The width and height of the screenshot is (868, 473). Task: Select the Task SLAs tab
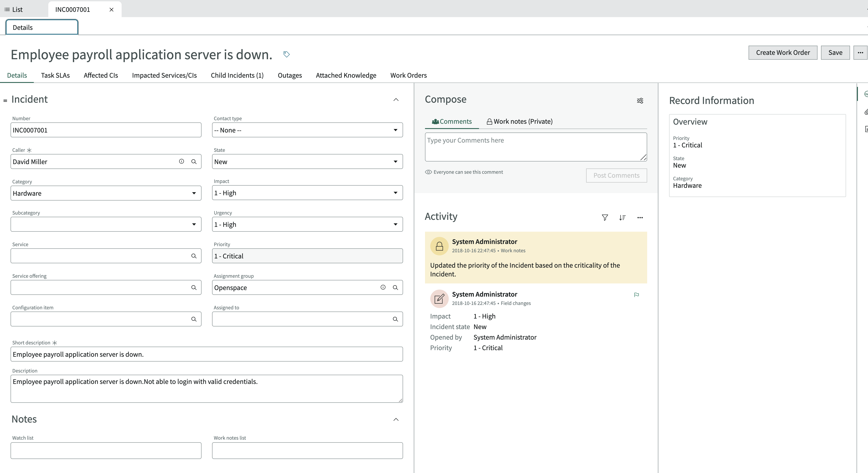(x=55, y=75)
